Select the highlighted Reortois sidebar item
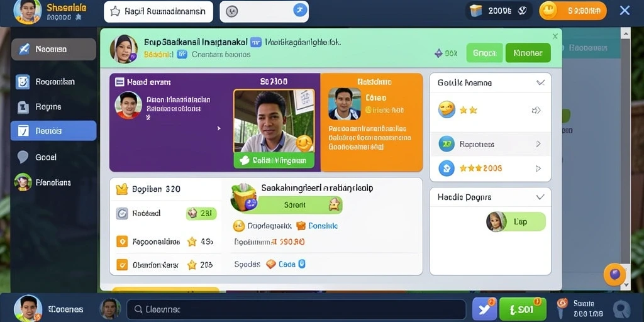Image resolution: width=644 pixels, height=322 pixels. pos(53,131)
